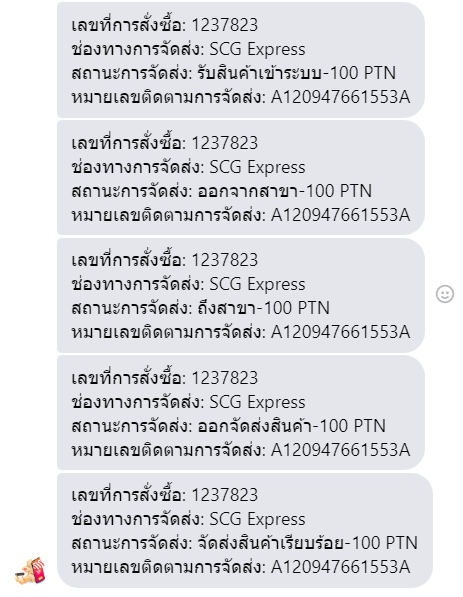Image resolution: width=463 pixels, height=597 pixels.
Task: Click the emoji reaction smiley icon
Action: pyautogui.click(x=445, y=294)
